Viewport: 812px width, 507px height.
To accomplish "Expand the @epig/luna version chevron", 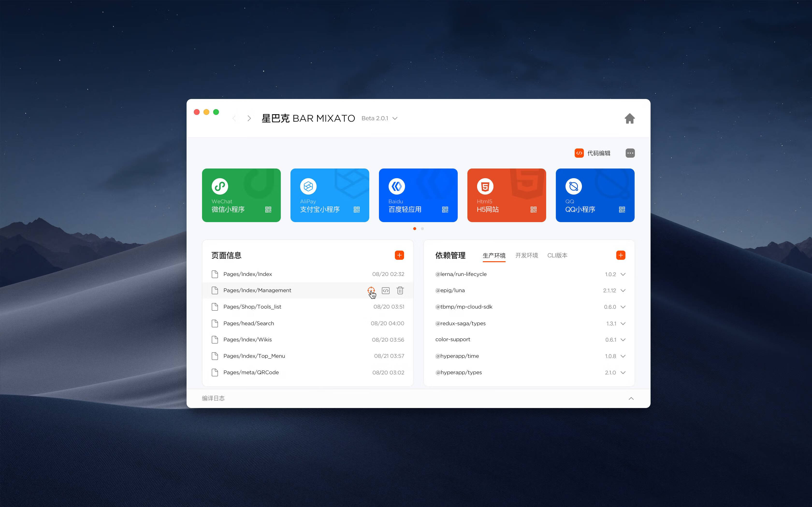I will click(623, 290).
